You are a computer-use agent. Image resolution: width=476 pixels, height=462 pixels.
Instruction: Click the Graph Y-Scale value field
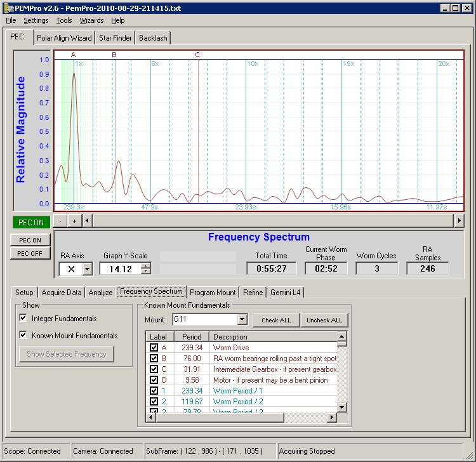(x=121, y=269)
